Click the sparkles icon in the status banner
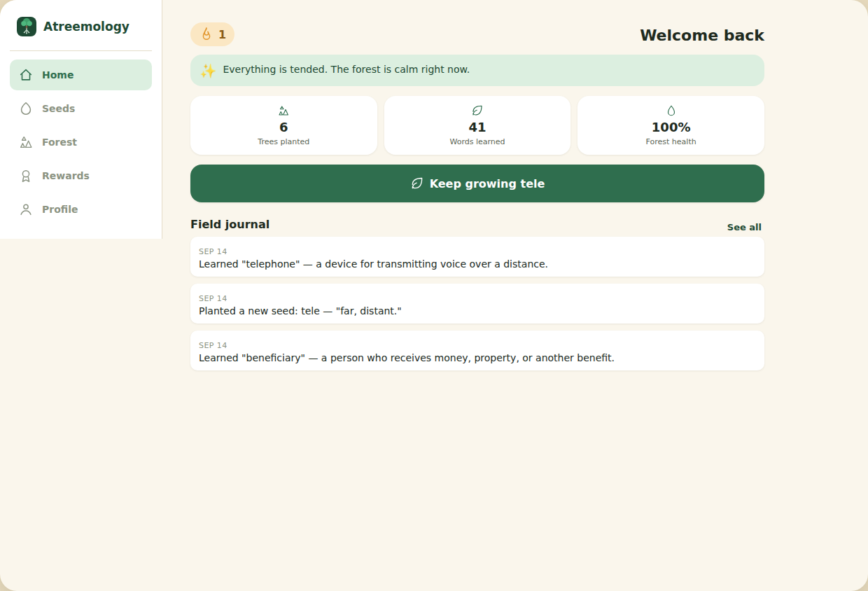The image size is (868, 591). pos(208,70)
